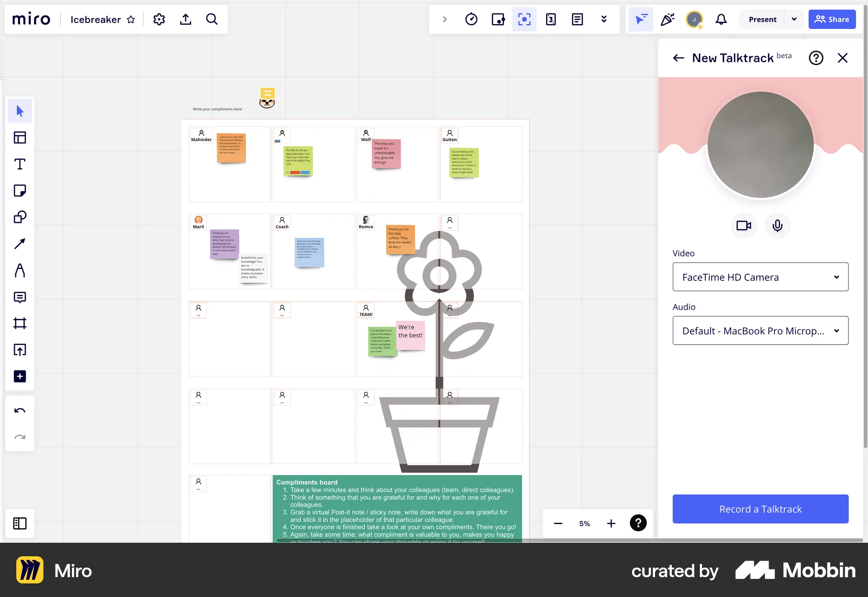Screen dimensions: 868x597
Task: Toggle the camera on or off
Action: coord(744,225)
